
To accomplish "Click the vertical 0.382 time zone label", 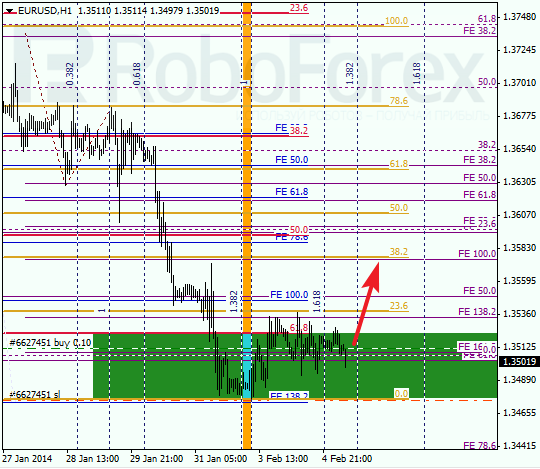I will click(x=70, y=74).
